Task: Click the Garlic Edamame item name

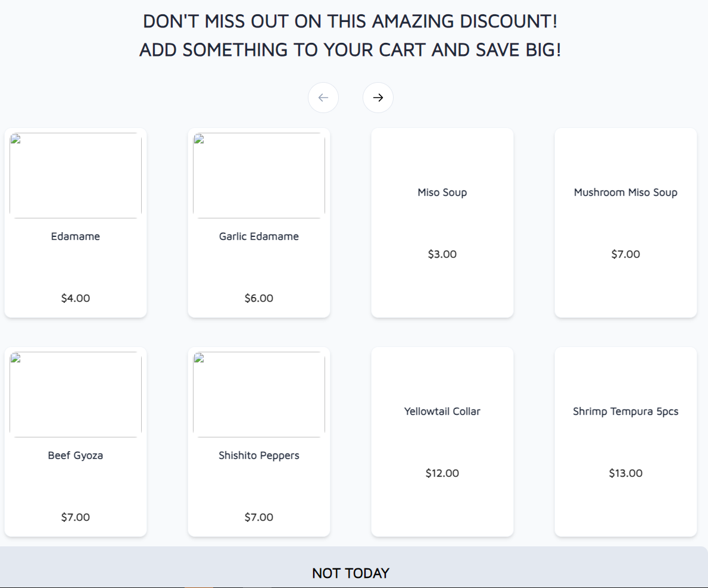Action: (259, 236)
